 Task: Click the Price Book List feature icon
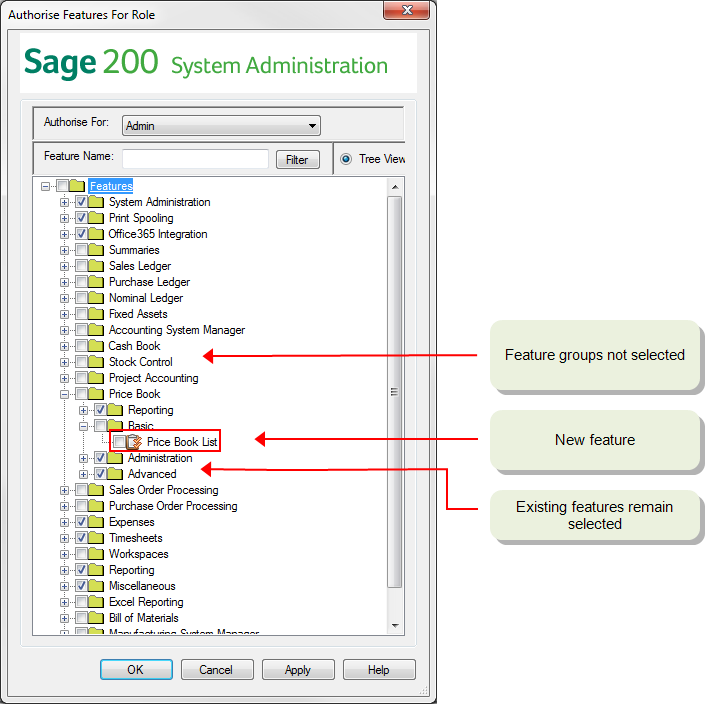click(x=135, y=442)
